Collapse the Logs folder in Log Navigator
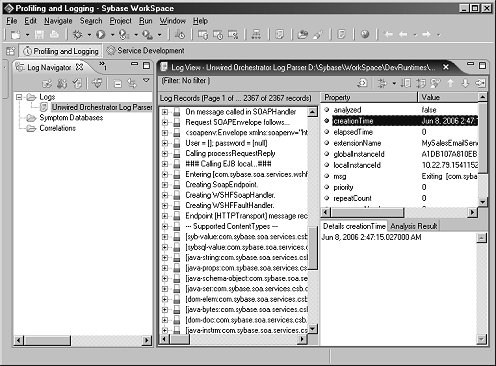The width and height of the screenshot is (496, 366). point(19,97)
